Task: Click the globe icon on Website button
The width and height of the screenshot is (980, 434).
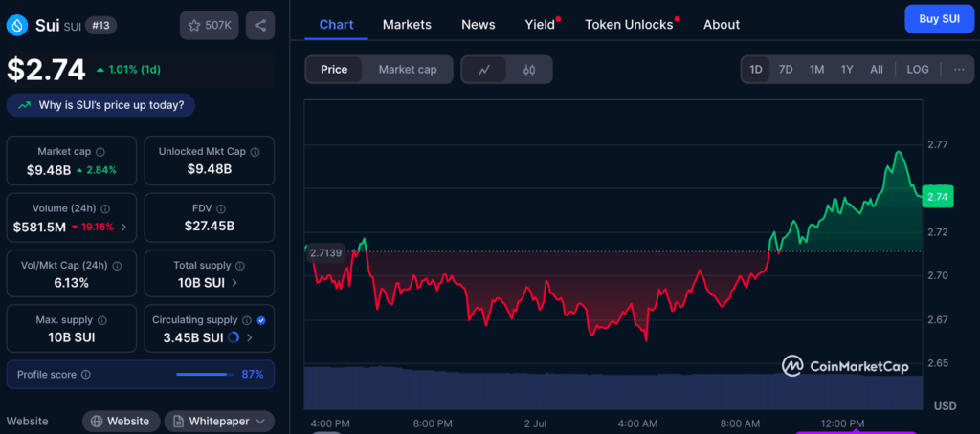Action: 97,422
